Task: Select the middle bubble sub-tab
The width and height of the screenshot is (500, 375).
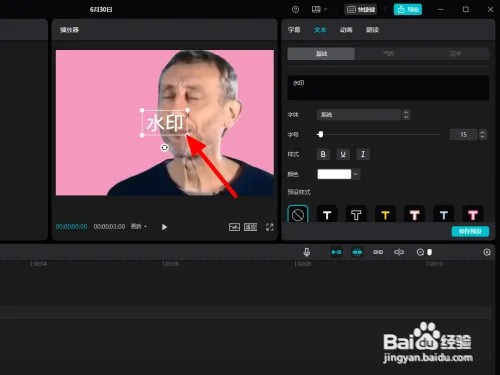Action: [x=388, y=54]
